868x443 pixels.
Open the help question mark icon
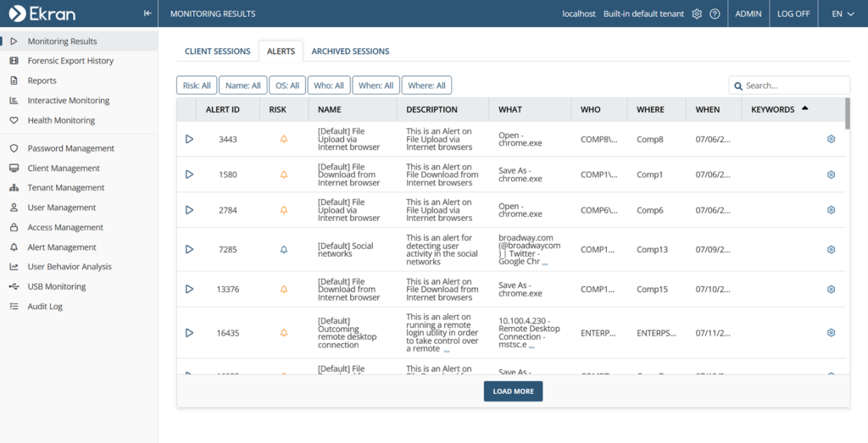715,14
